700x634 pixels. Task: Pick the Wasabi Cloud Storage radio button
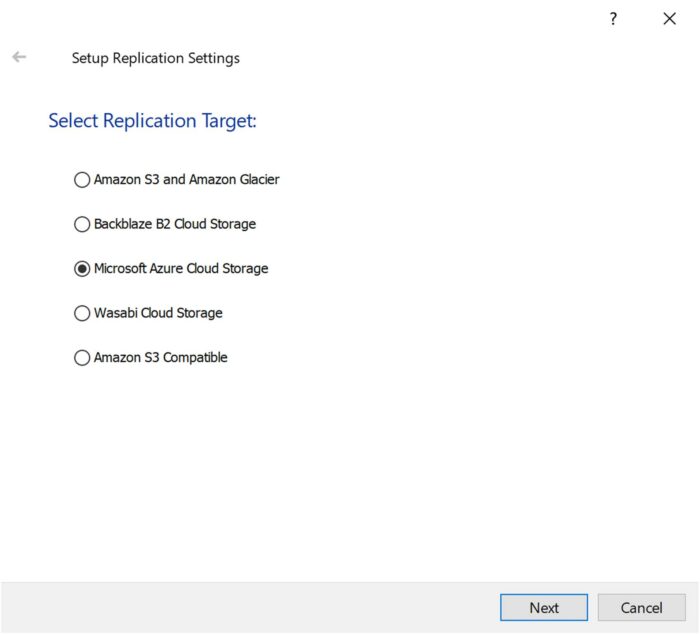click(82, 313)
